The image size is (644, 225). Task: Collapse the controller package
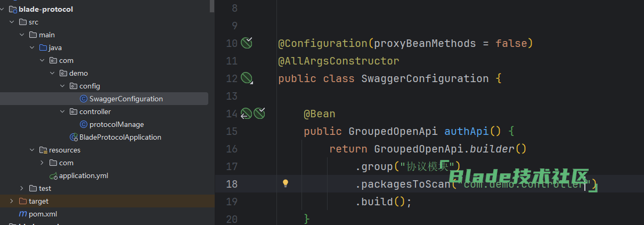tap(62, 111)
